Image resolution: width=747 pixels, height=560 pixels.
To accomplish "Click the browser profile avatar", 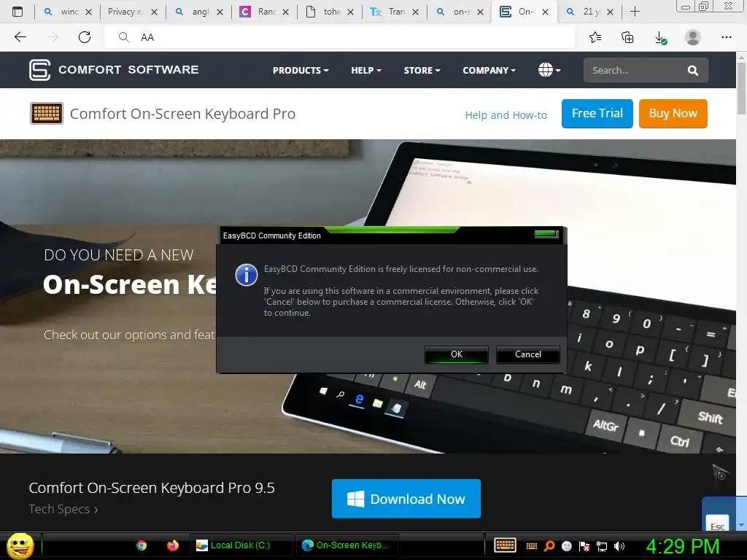I will tap(693, 37).
